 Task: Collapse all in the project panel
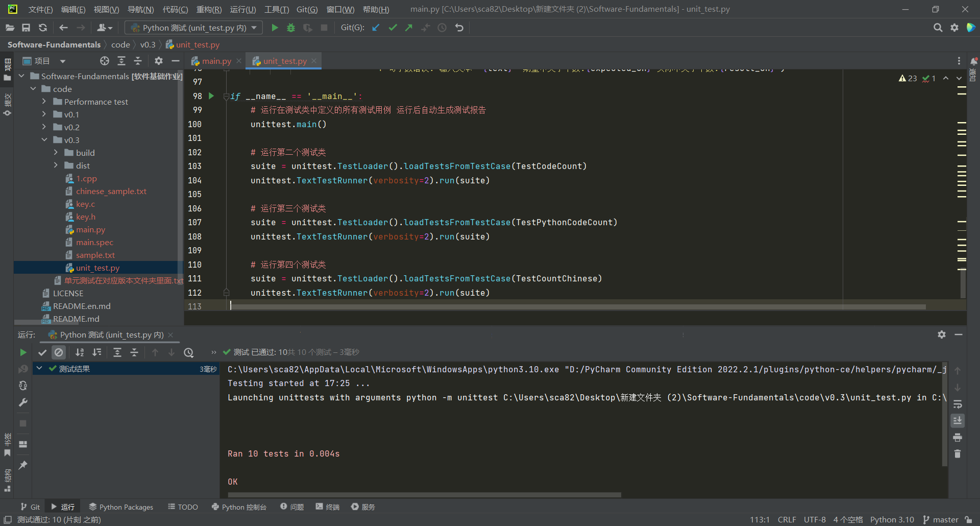pos(138,61)
